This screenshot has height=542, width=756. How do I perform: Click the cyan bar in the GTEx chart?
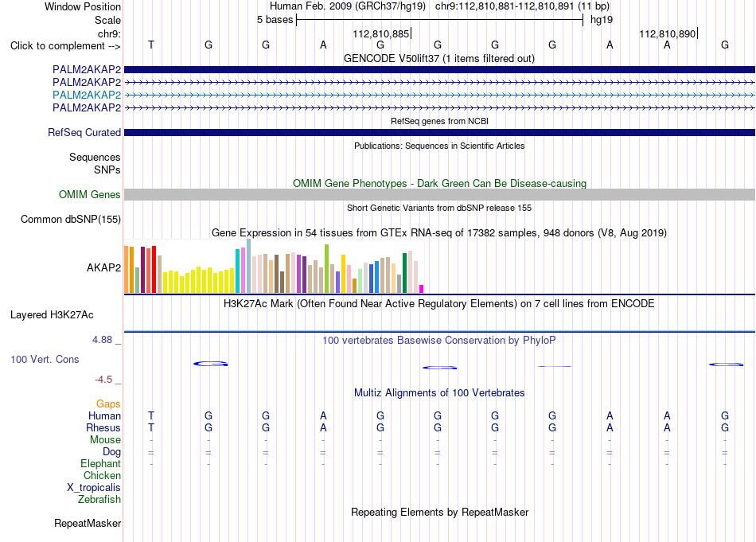click(237, 271)
